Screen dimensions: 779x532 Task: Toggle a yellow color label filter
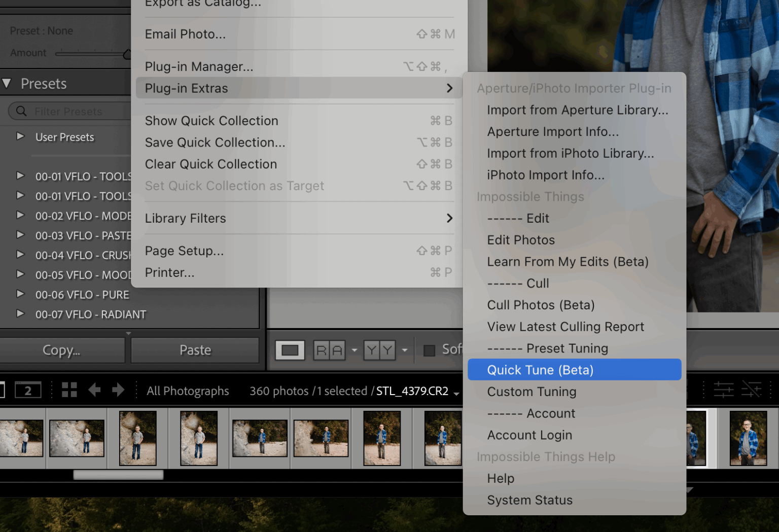click(372, 350)
